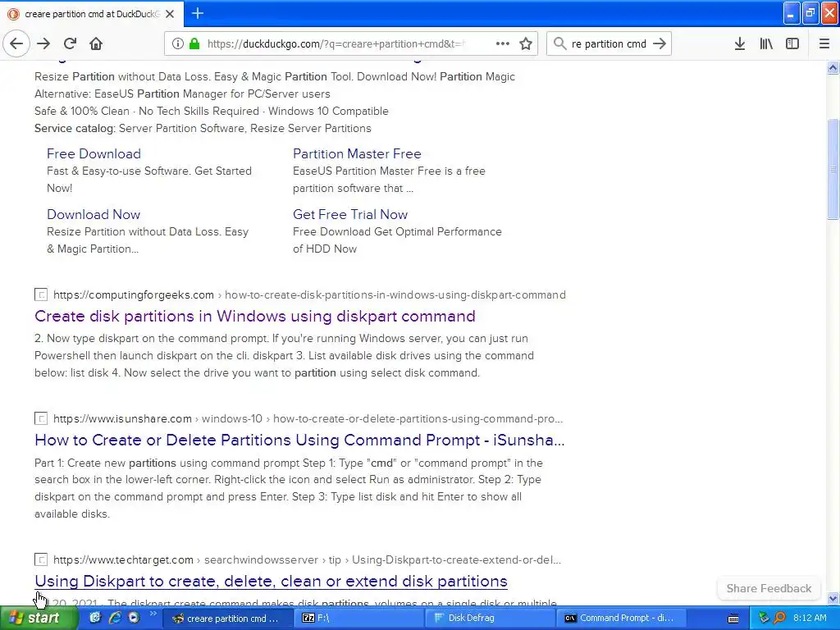Click favicon beside techtarget.com result
Screen dimensions: 840x630
tap(41, 559)
